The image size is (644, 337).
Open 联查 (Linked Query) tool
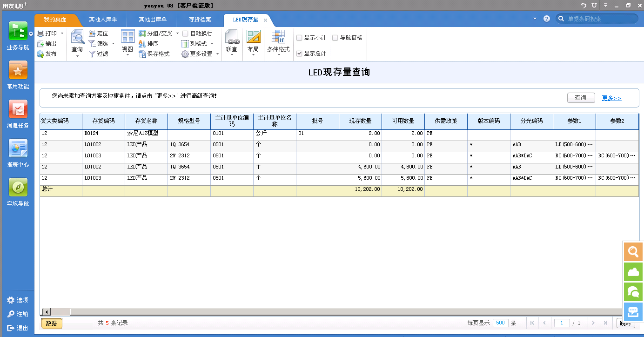click(x=231, y=40)
